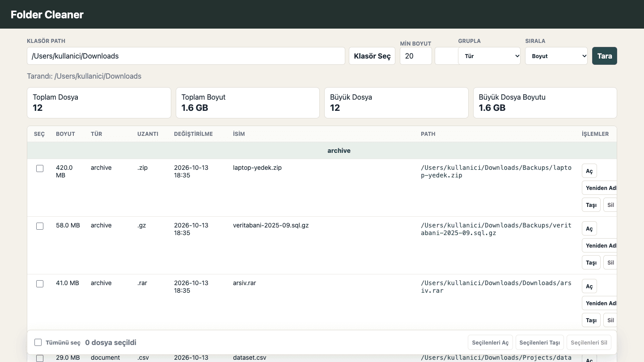644x362 pixels.
Task: Click the Toplam Dosya summary card
Action: [x=99, y=103]
